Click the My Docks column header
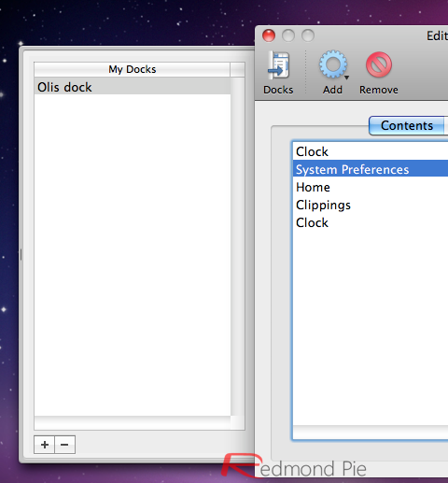The image size is (448, 483). pyautogui.click(x=133, y=69)
